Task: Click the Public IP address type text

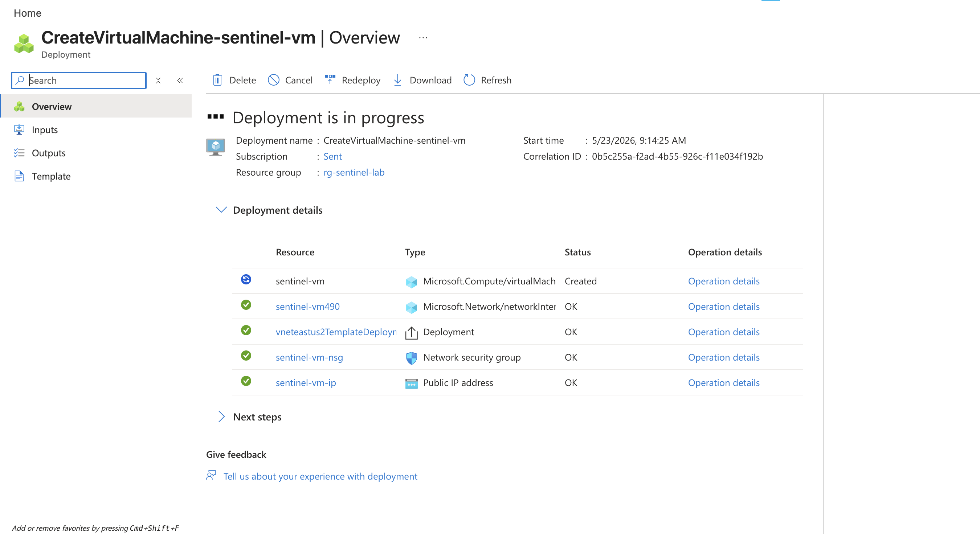Action: coord(458,383)
